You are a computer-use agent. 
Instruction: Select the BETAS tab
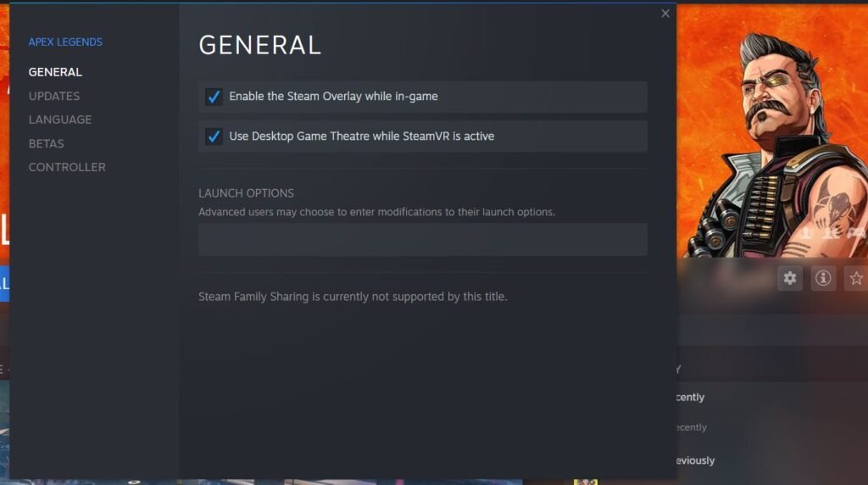(x=47, y=143)
